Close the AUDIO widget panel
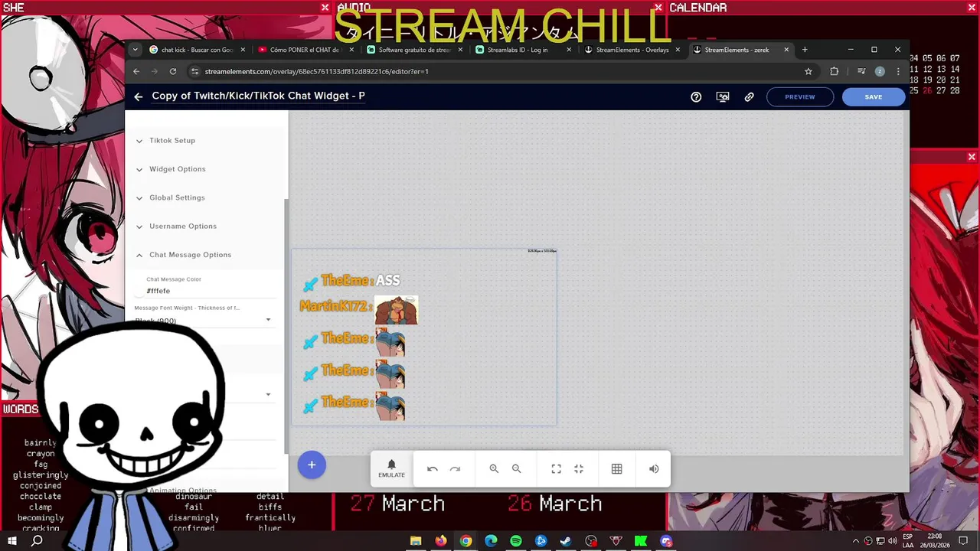 [658, 8]
